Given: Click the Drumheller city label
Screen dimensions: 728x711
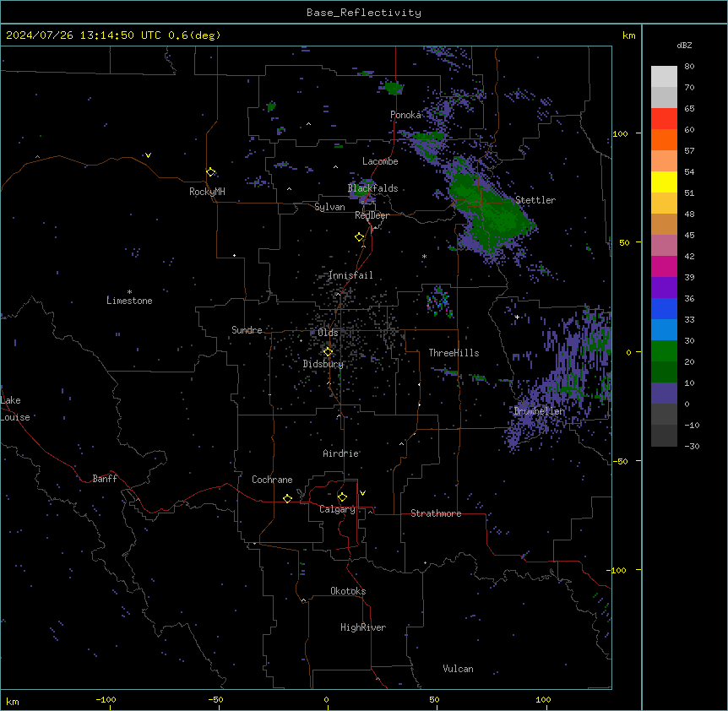Looking at the screenshot, I should coord(540,411).
